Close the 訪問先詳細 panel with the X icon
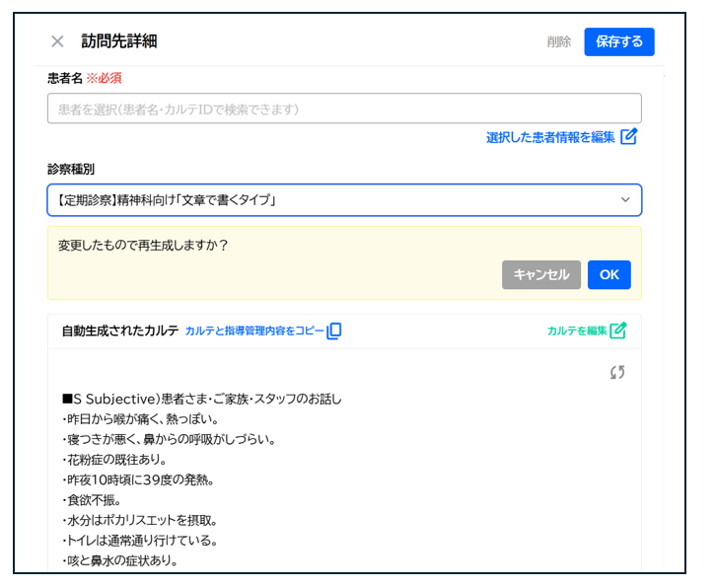The height and width of the screenshot is (588, 715). click(57, 41)
